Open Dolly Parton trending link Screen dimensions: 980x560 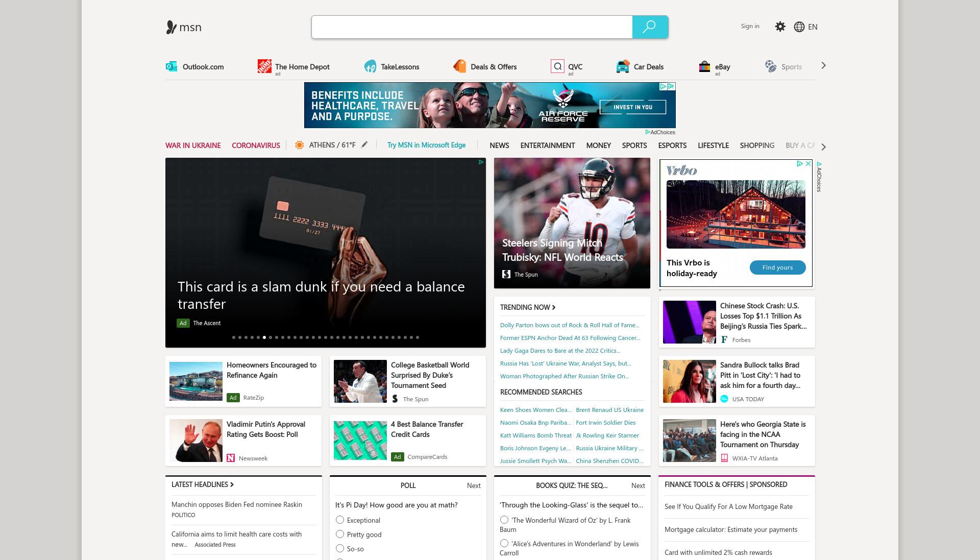(x=570, y=325)
